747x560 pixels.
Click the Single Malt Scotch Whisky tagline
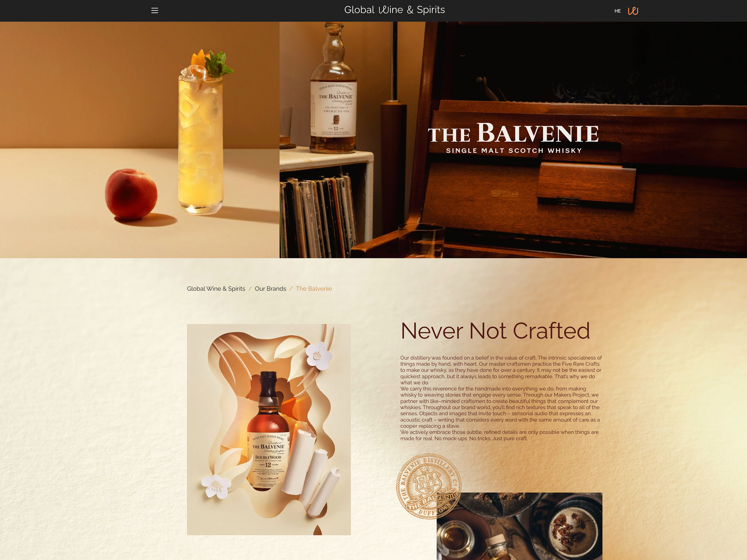pos(514,151)
